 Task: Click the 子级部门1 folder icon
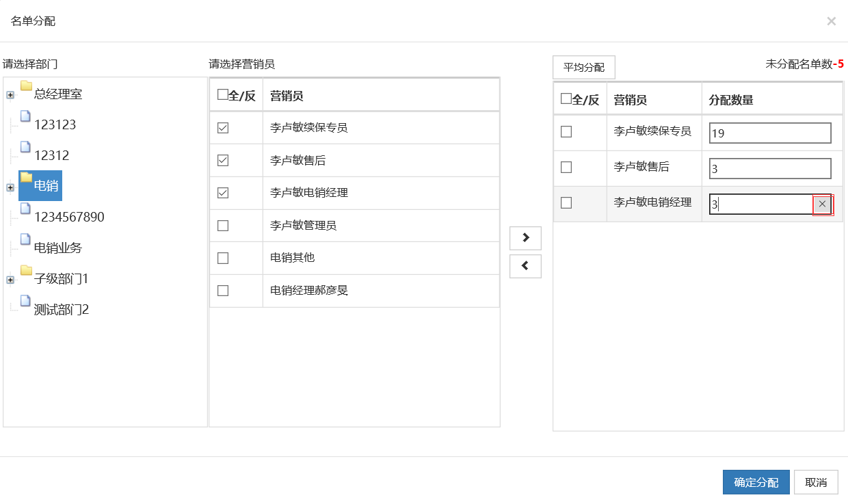click(27, 271)
